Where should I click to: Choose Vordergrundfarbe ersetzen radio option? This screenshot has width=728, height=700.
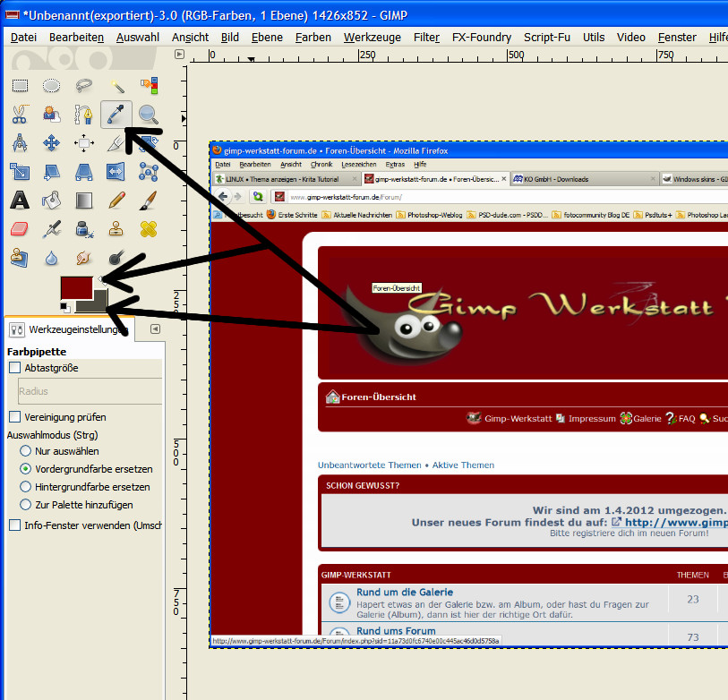26,469
